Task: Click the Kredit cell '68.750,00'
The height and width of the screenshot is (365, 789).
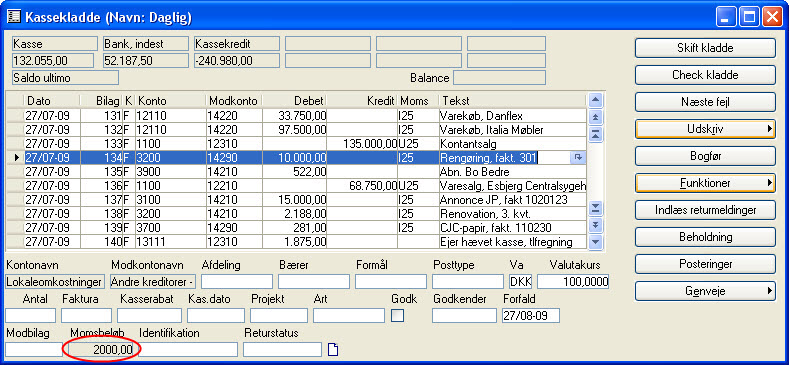Action: (x=362, y=186)
